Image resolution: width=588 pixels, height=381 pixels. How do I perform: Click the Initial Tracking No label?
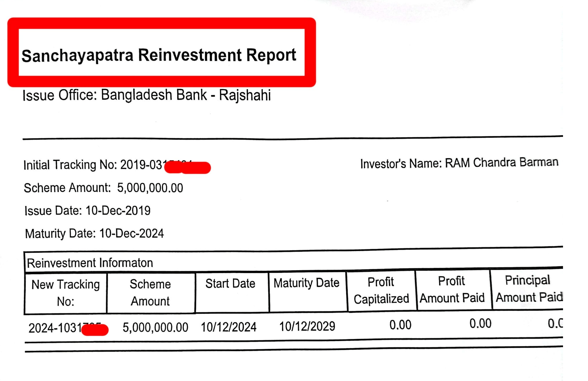click(70, 165)
